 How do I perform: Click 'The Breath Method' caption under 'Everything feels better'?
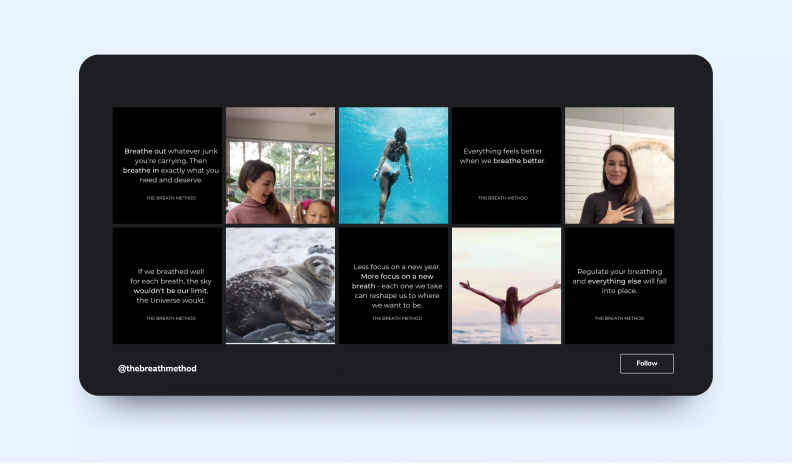click(503, 198)
